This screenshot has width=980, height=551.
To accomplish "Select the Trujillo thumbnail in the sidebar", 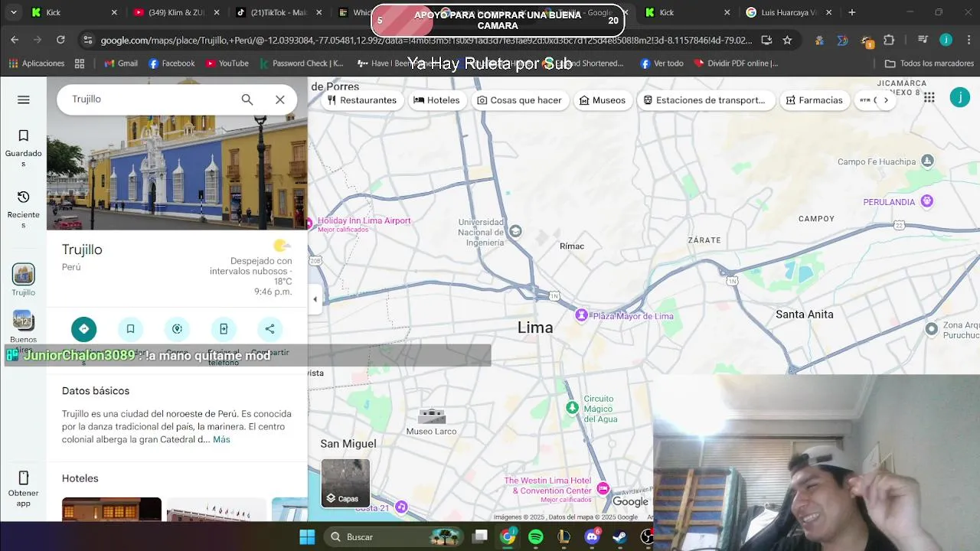I will tap(23, 275).
